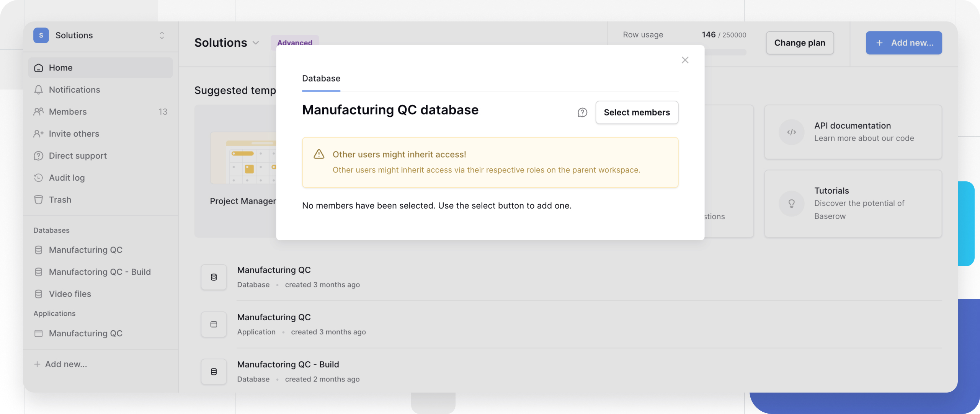The height and width of the screenshot is (414, 980).
Task: Switch to the Database tab in the dialog
Action: [x=321, y=78]
